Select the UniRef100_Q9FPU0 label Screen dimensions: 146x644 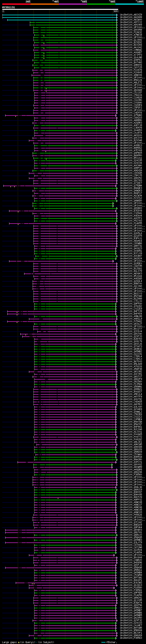131,304
